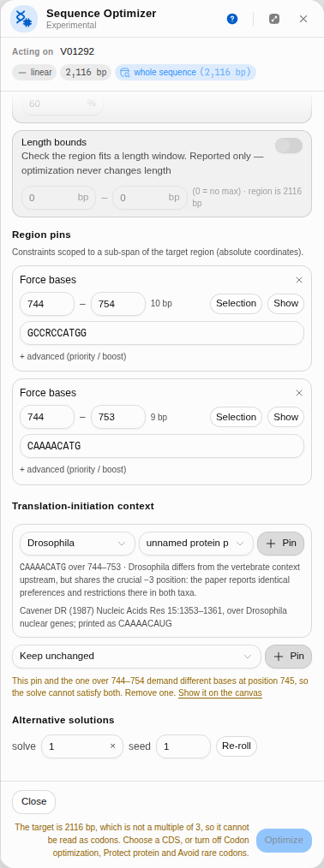Remove the CAAAACATG Force bases pin
Image resolution: width=324 pixels, height=868 pixels.
[299, 393]
